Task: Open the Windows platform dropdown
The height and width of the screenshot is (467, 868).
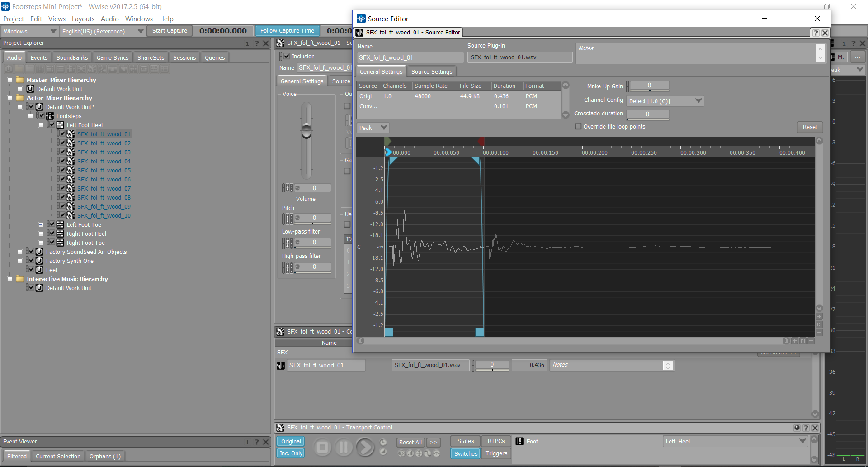Action: (30, 31)
